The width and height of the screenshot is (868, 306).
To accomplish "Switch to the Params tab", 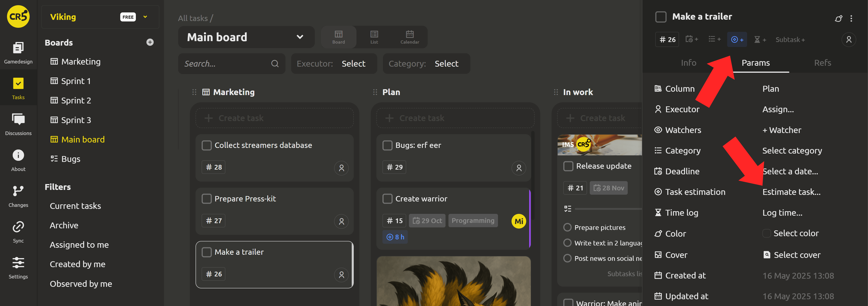I will tap(755, 63).
